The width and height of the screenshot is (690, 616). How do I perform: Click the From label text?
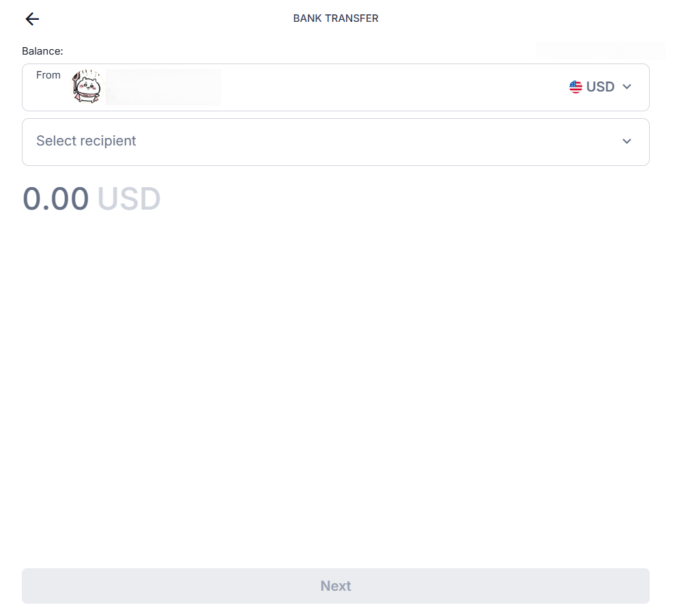point(48,75)
